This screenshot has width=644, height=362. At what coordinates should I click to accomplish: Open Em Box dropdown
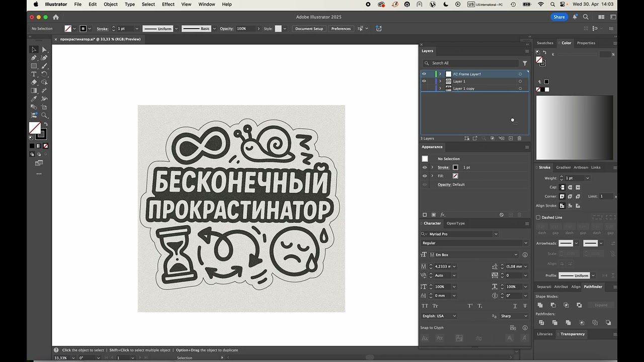[x=516, y=255]
